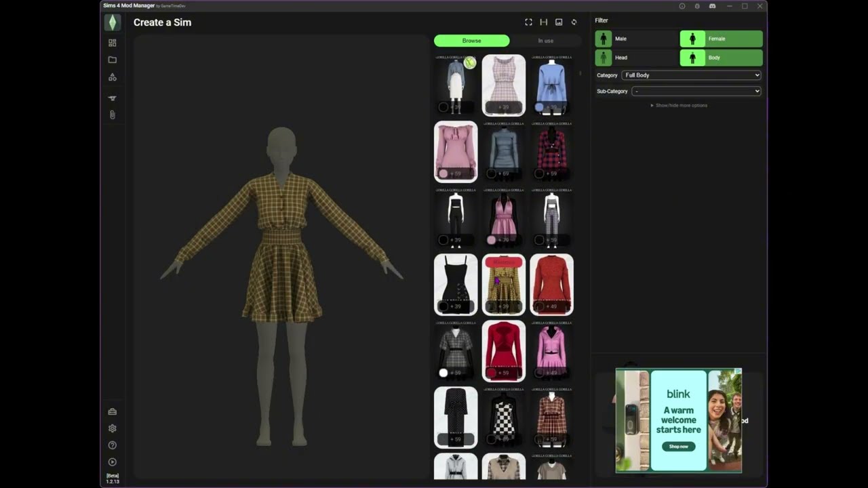Viewport: 868px width, 488px height.
Task: Select the pink halter dress thumbnail
Action: coord(504,218)
